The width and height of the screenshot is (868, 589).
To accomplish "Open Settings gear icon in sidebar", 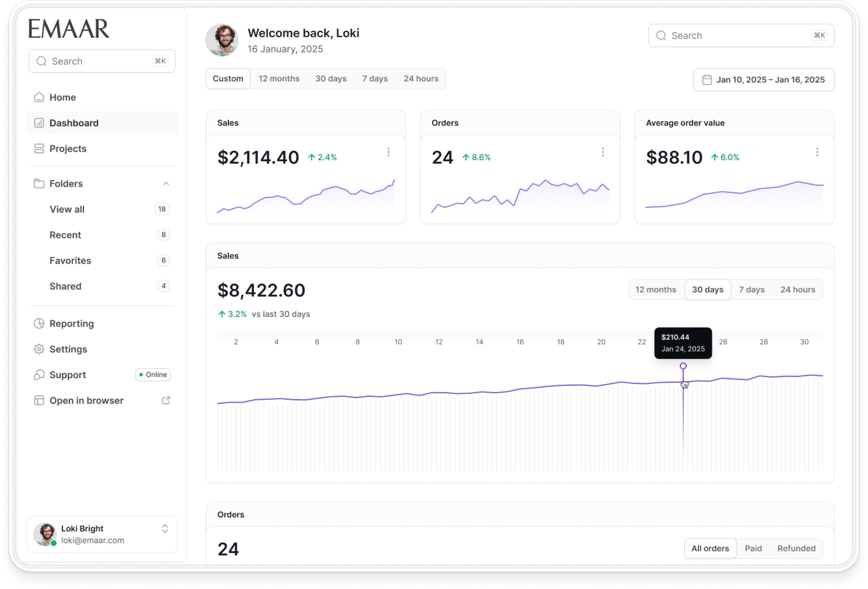I will point(39,349).
